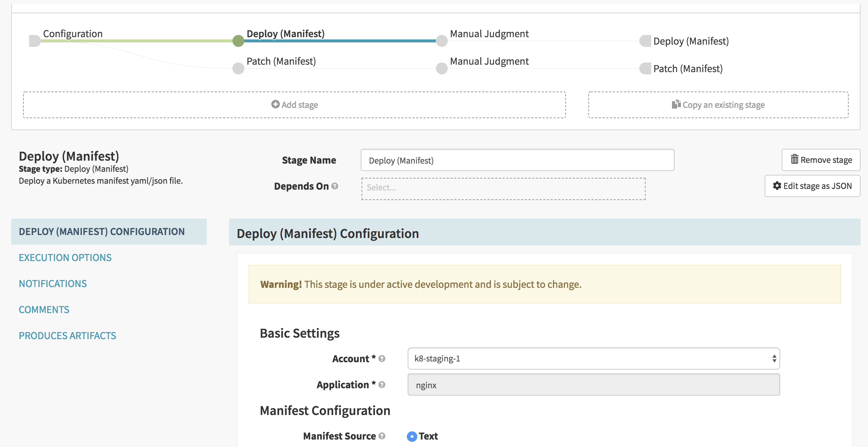Click the Basic Settings heading
Image resolution: width=868 pixels, height=447 pixels.
pos(300,333)
